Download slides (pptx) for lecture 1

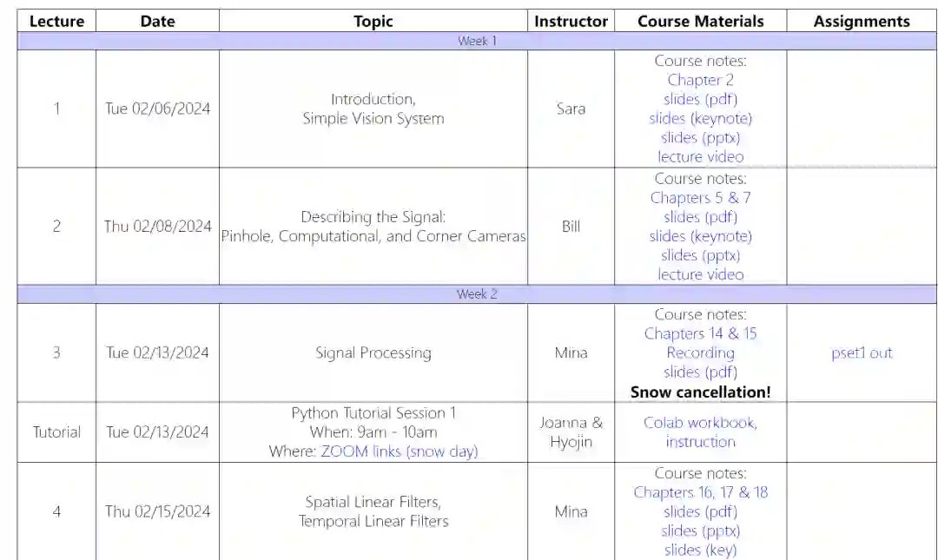[700, 137]
